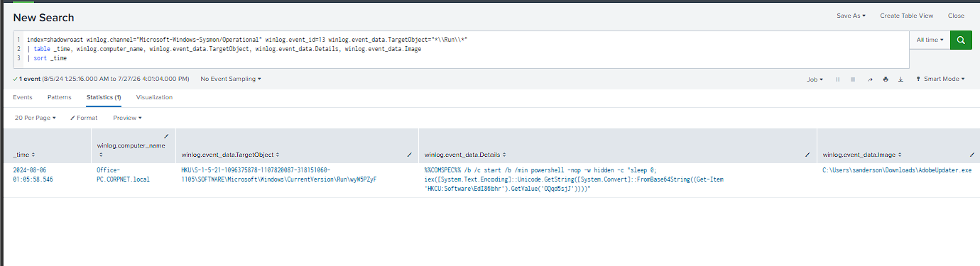
Task: Print the search results
Action: (x=886, y=79)
